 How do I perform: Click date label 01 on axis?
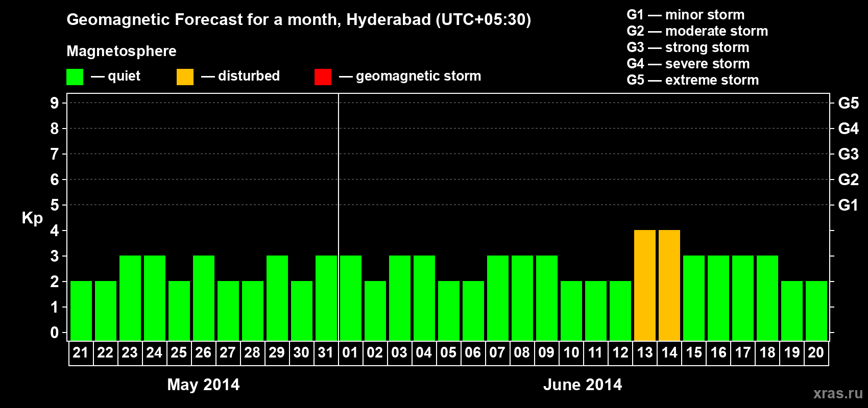point(350,352)
